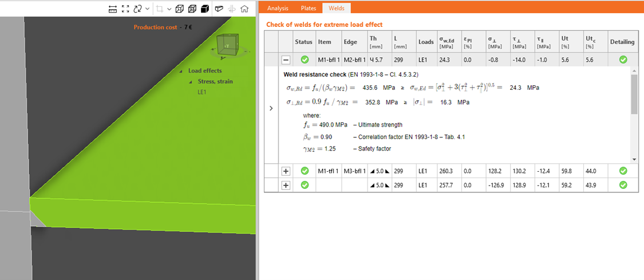Image resolution: width=644 pixels, height=280 pixels.
Task: Click the perspective box view icon
Action: click(x=219, y=9)
